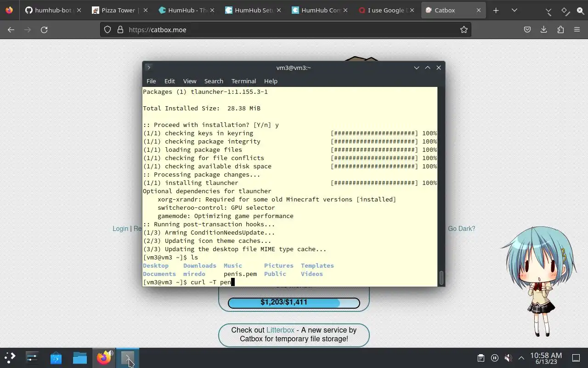Viewport: 588px width, 368px height.
Task: Open the Firefox extensions puzzle icon
Action: (560, 29)
